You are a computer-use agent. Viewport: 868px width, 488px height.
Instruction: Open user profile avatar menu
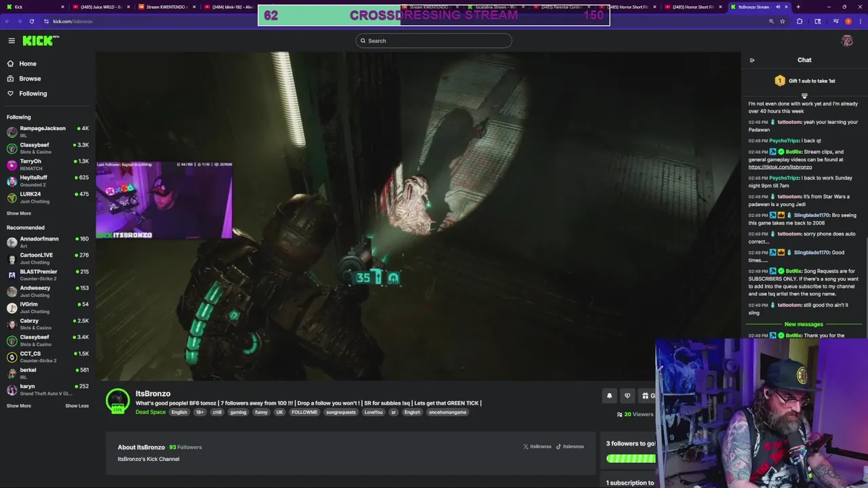coord(847,41)
